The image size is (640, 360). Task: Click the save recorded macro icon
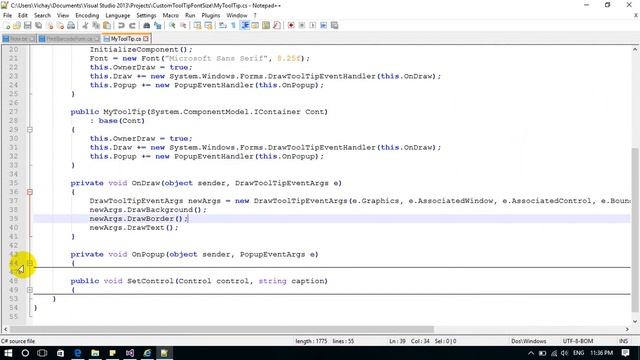334,25
